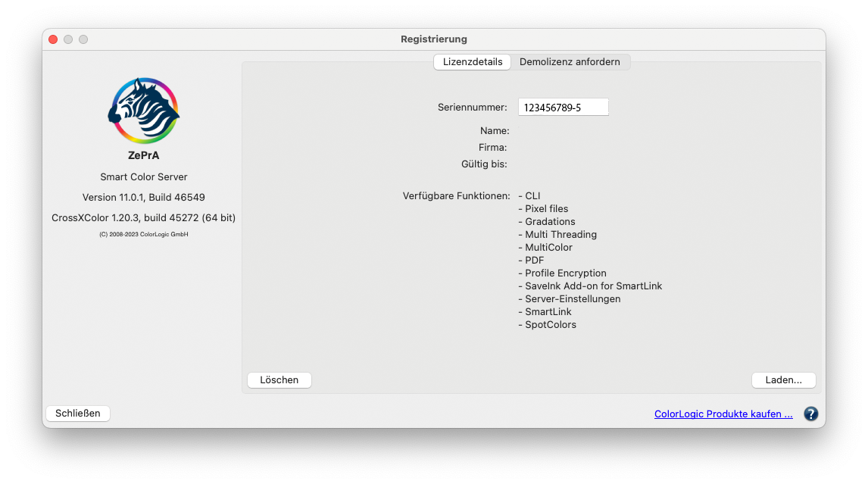Viewport: 868px width, 484px height.
Task: Switch to the Lizenzdetails tab
Action: [x=472, y=62]
